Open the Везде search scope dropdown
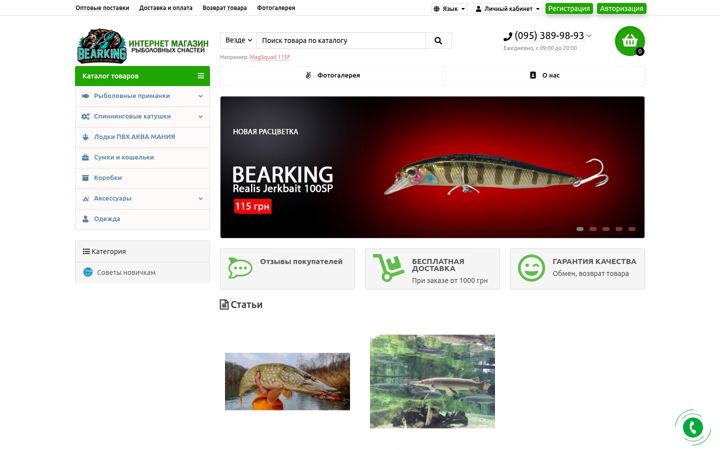This screenshot has height=450, width=720. pos(238,40)
